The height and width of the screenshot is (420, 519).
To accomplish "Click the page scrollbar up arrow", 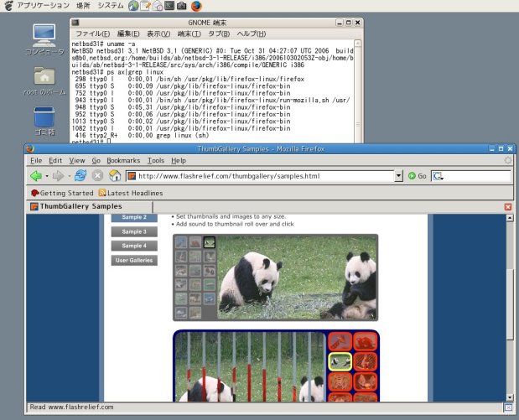I will pos(510,218).
